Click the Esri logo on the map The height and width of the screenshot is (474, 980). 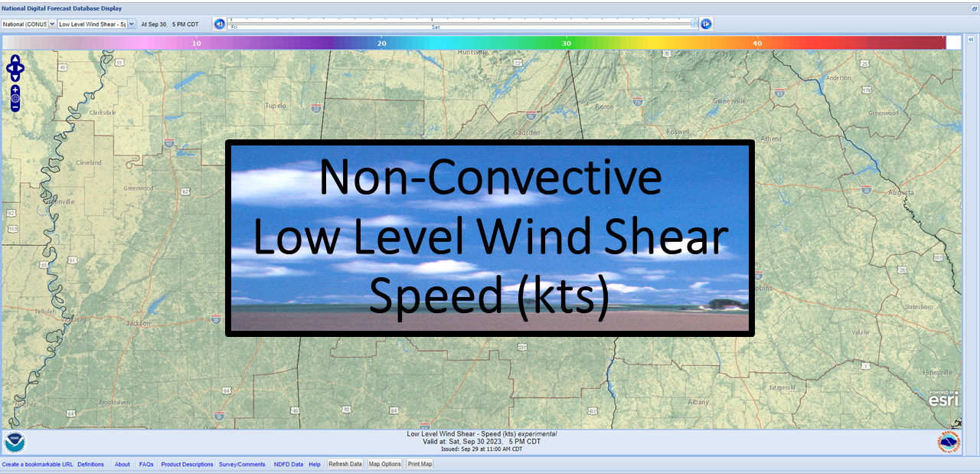point(943,399)
